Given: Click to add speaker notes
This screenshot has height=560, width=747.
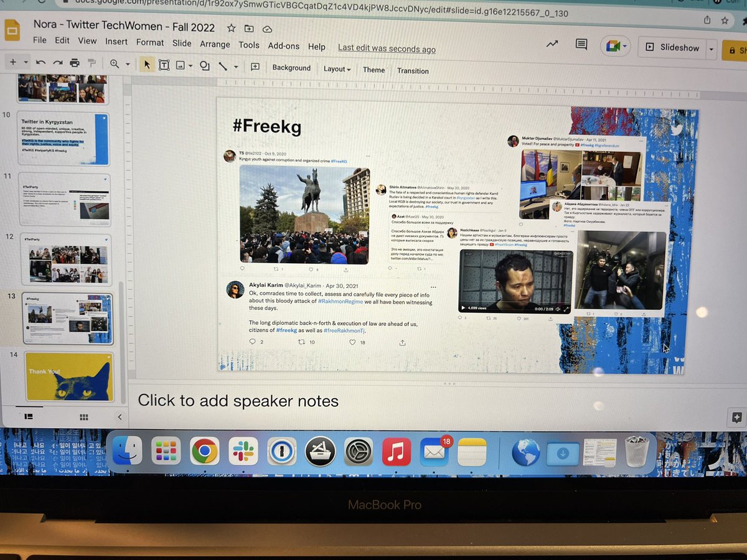Looking at the screenshot, I should [x=238, y=401].
